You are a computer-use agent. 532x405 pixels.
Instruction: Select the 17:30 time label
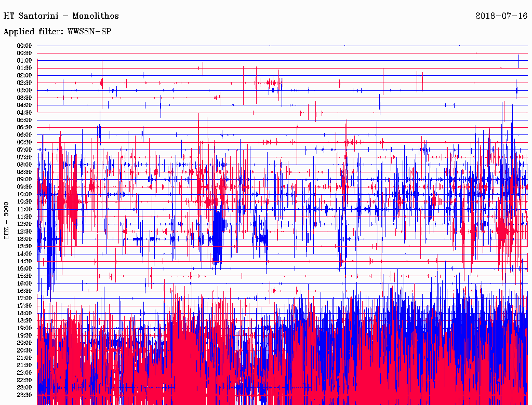[x=24, y=306]
